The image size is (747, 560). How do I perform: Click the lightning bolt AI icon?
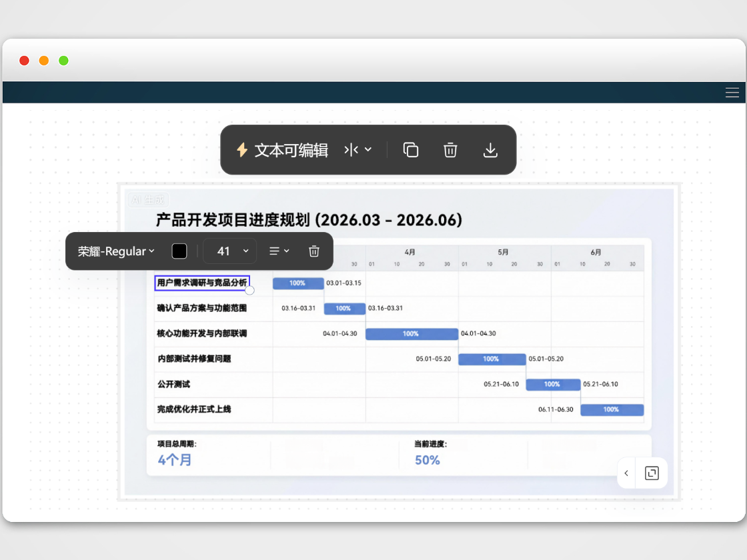coord(241,150)
